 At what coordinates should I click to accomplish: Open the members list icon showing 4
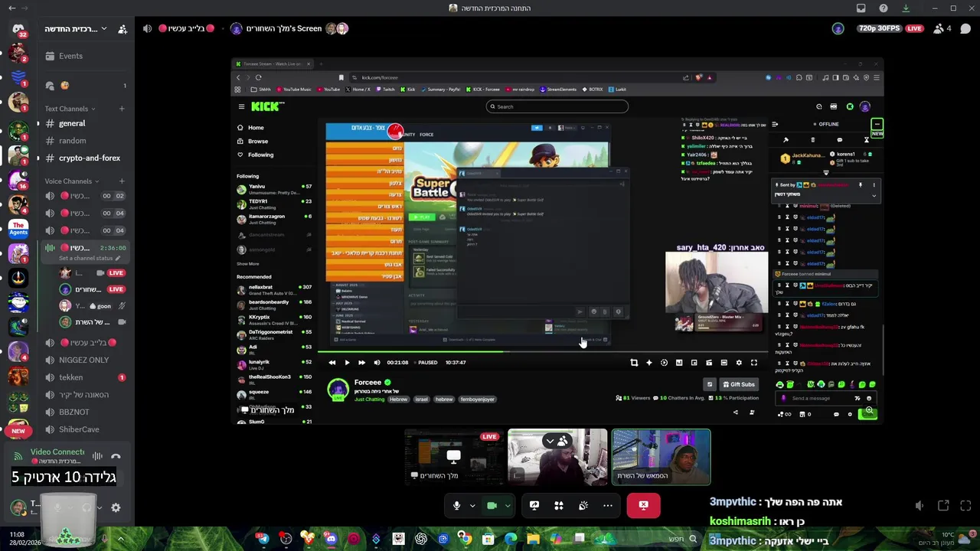pos(942,28)
